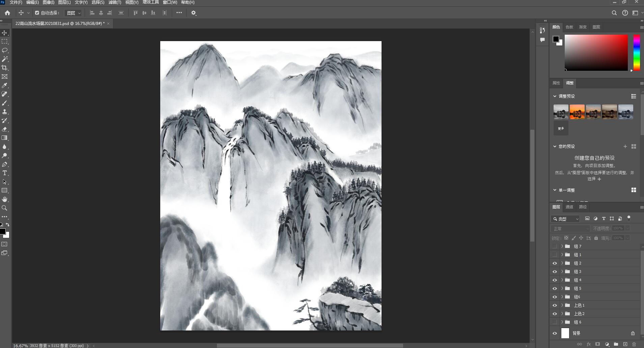Toggle the Auto-Select (自动选择) checkbox
This screenshot has height=348, width=644.
point(37,13)
